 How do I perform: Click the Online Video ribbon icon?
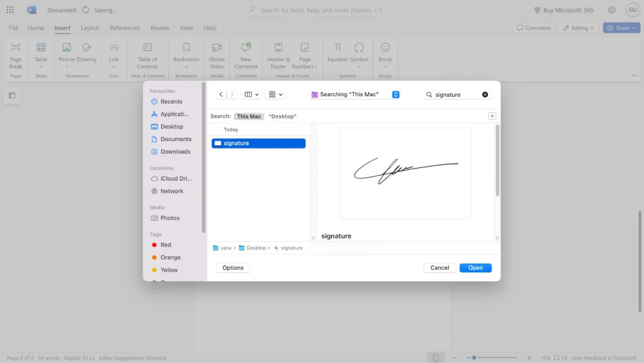tap(216, 48)
